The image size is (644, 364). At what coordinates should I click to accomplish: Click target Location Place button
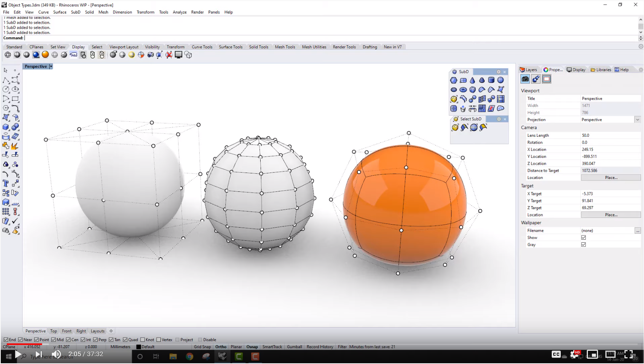[611, 215]
